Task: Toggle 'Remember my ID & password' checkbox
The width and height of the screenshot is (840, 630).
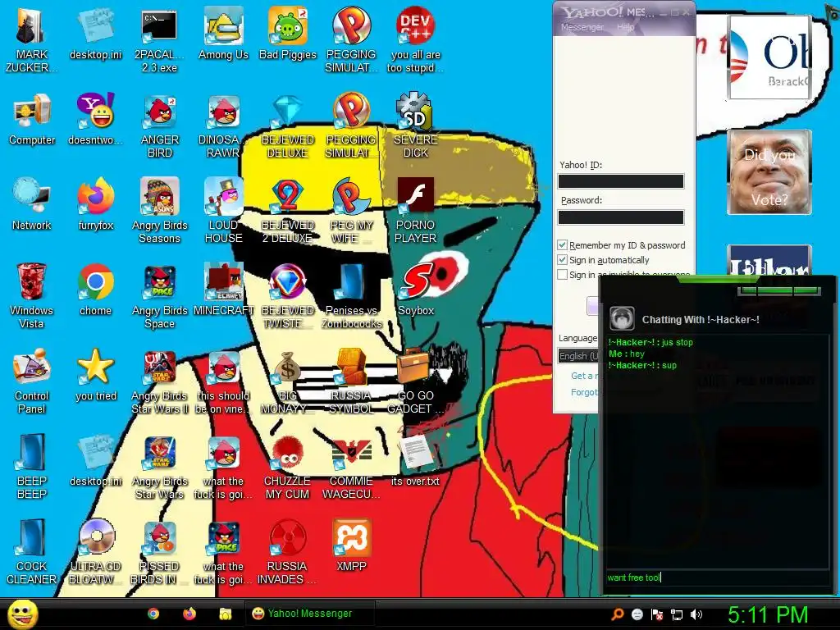Action: (562, 244)
